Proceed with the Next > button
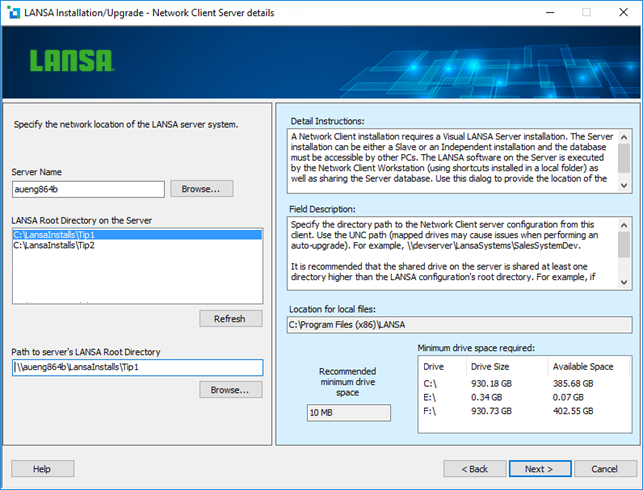The height and width of the screenshot is (490, 643). click(x=538, y=468)
